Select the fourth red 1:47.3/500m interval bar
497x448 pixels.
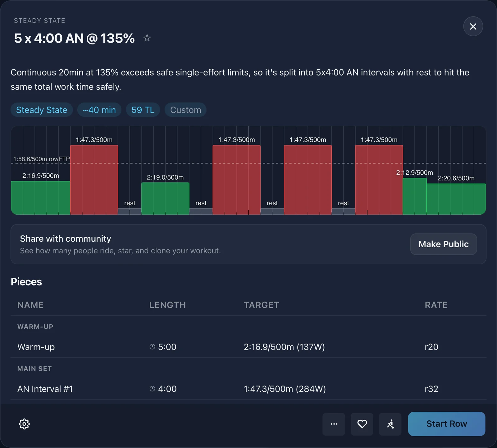click(379, 180)
